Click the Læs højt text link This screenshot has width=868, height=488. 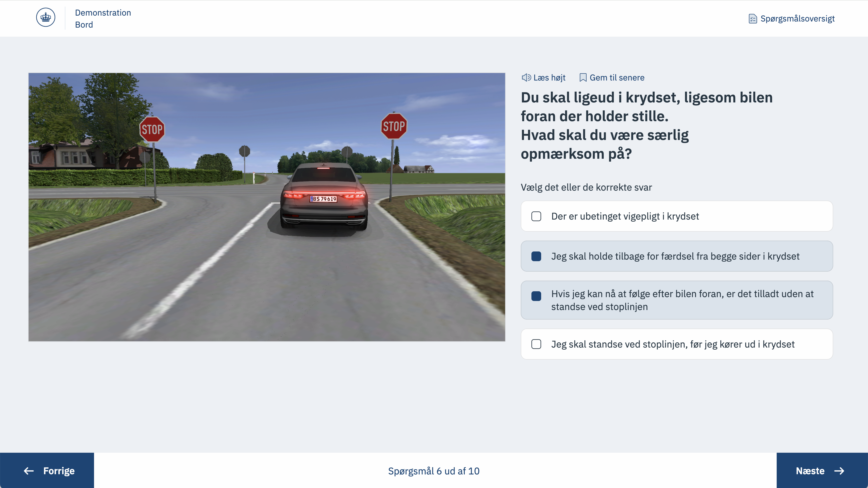point(549,78)
